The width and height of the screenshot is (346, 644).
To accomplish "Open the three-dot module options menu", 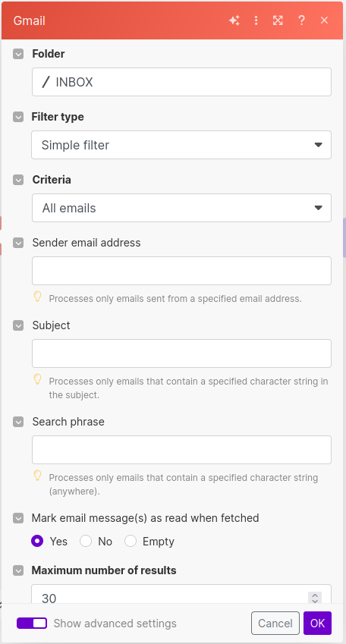I will coord(256,20).
